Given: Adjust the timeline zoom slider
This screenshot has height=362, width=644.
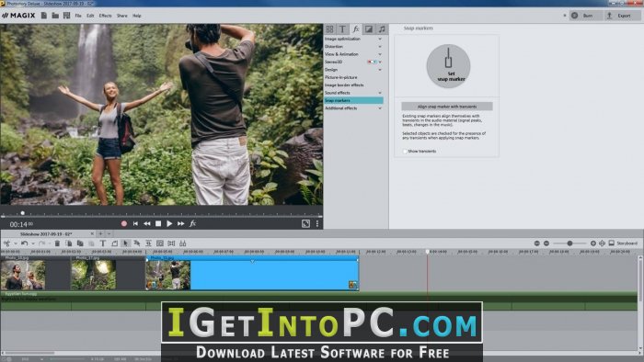Looking at the screenshot, I should tap(569, 243).
